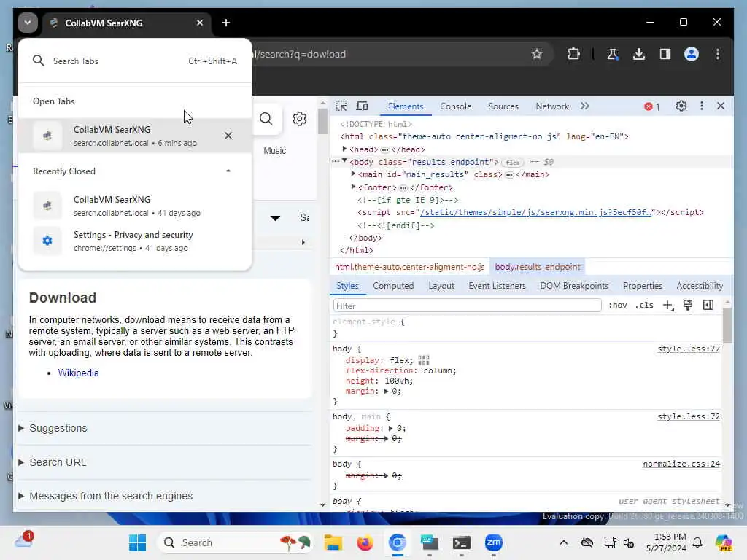Switch to the Computed pane

393,286
